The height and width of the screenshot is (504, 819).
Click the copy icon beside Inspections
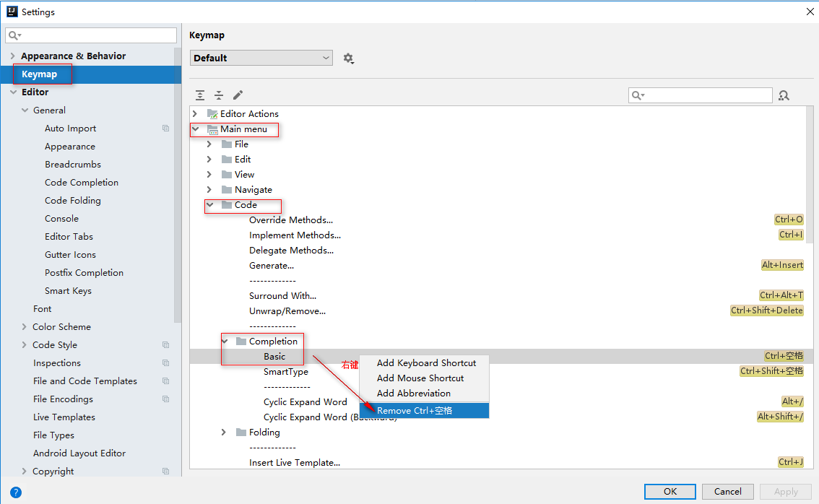pyautogui.click(x=165, y=363)
